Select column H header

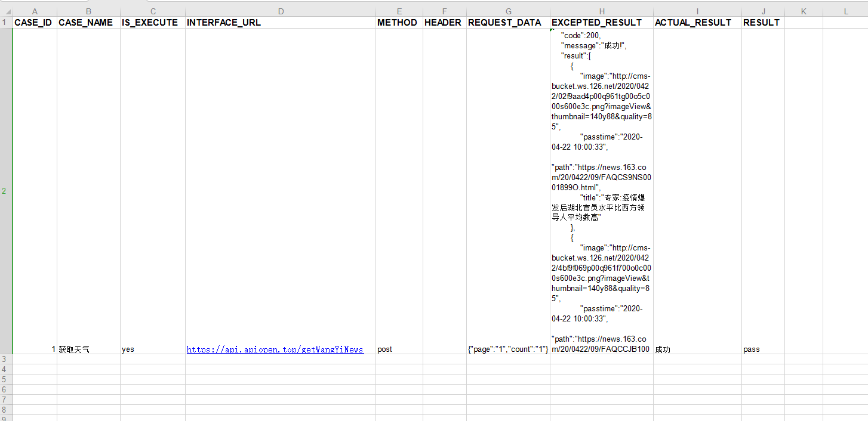602,11
